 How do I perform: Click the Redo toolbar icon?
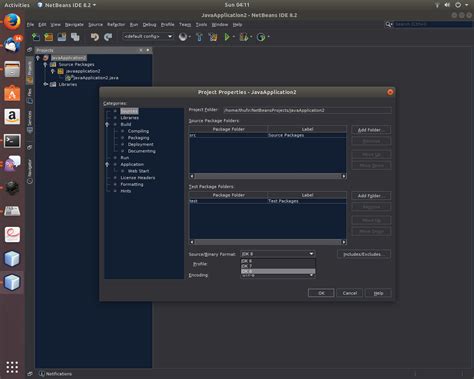(x=108, y=37)
